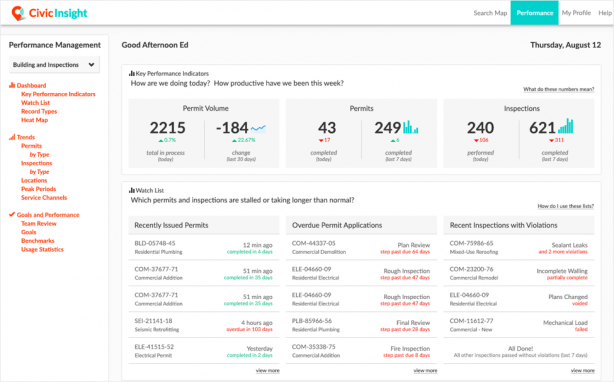This screenshot has width=614, height=382.
Task: Click the permits 7-day bar chart icon
Action: coord(410,127)
